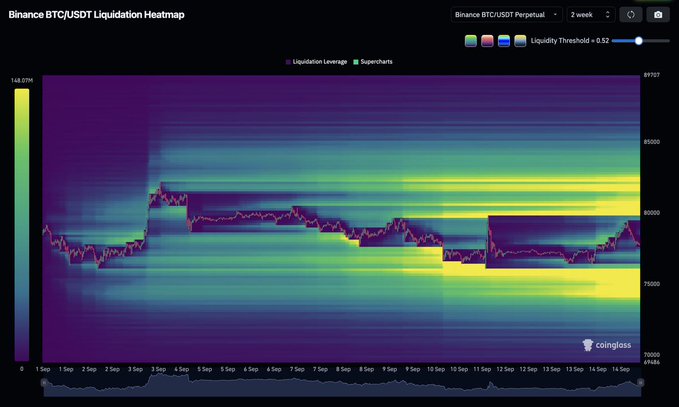The image size is (679, 407).
Task: Click the Binance BTC/USDT Liquidation Heatmap title
Action: pyautogui.click(x=97, y=15)
